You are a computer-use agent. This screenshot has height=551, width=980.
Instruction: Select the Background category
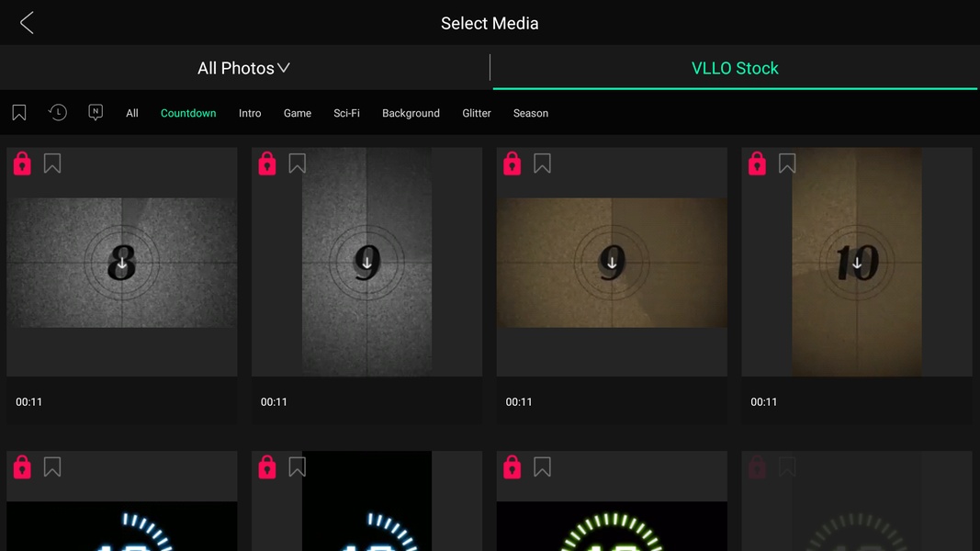tap(411, 113)
